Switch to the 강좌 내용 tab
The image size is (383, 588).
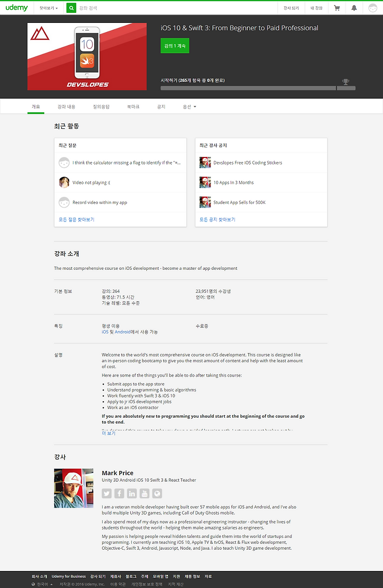pyautogui.click(x=66, y=107)
